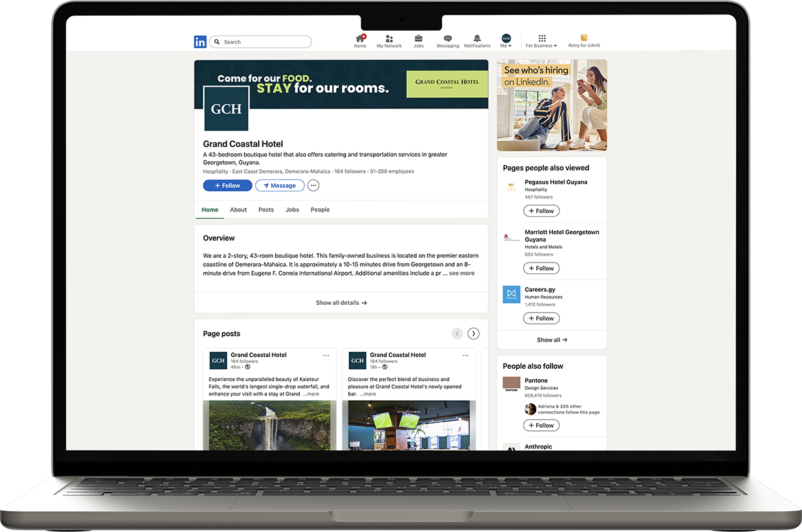Open the Marriott Hotel Georgetown logo
Screen dimensions: 802x532
point(511,238)
